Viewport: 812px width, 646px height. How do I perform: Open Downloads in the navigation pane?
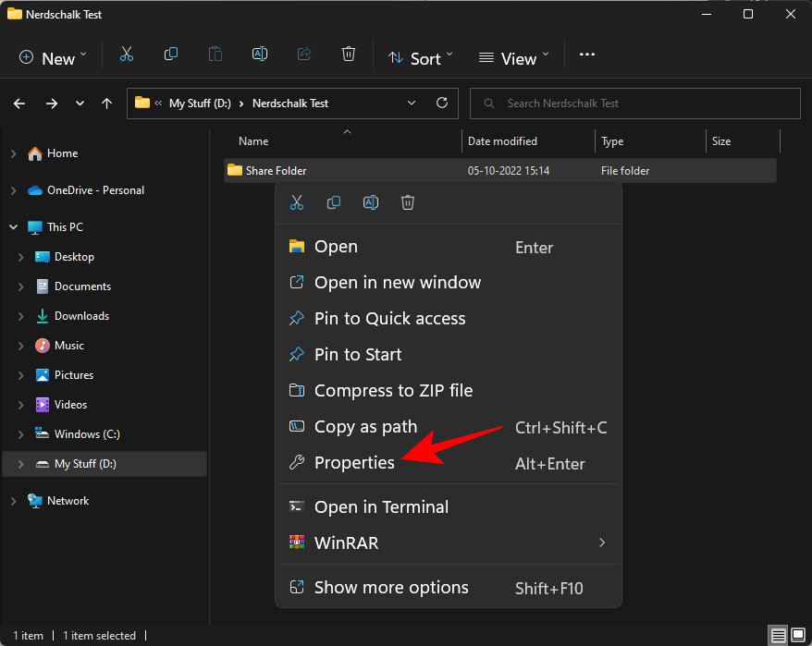81,316
